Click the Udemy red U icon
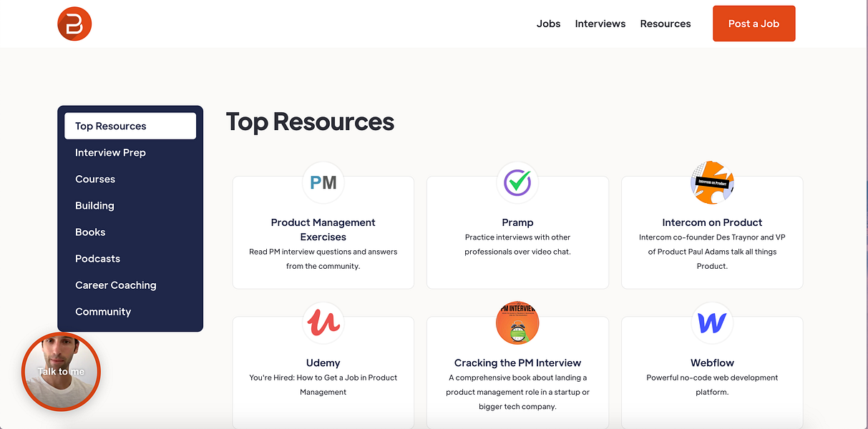The width and height of the screenshot is (868, 429). pos(323,322)
